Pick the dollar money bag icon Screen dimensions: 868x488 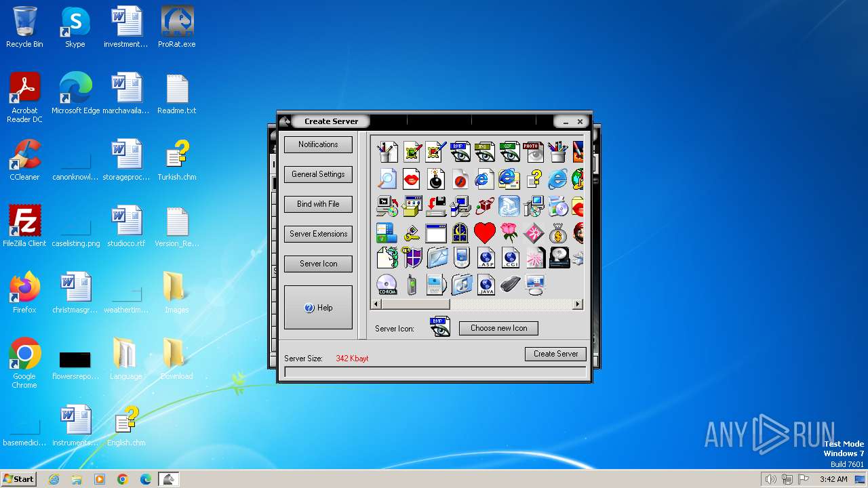coord(558,233)
